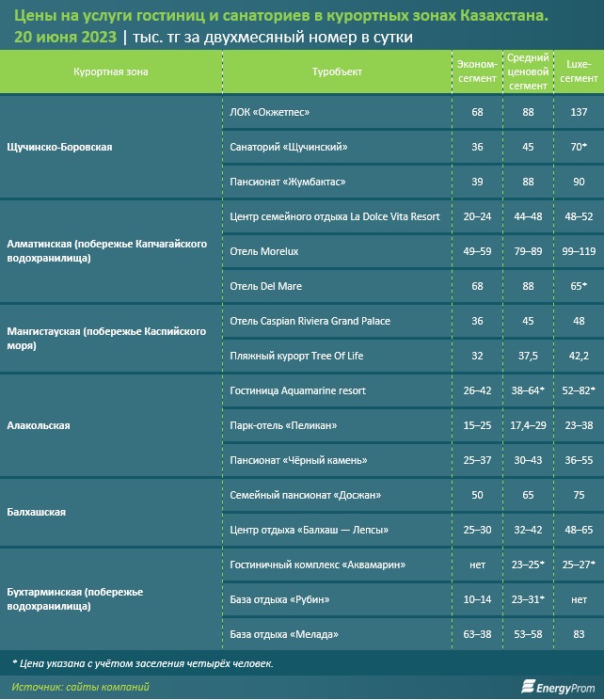
Task: Click economy price 25–37 for Чёрный камень
Action: coord(477,460)
